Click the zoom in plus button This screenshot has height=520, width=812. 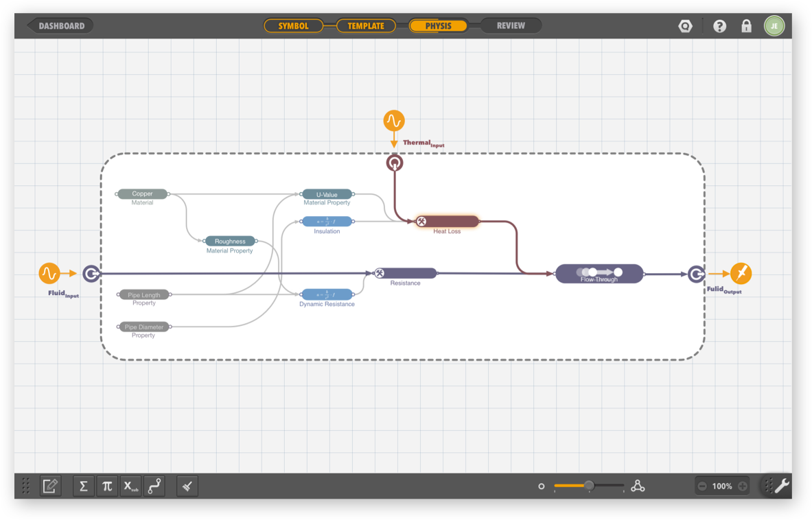(743, 486)
